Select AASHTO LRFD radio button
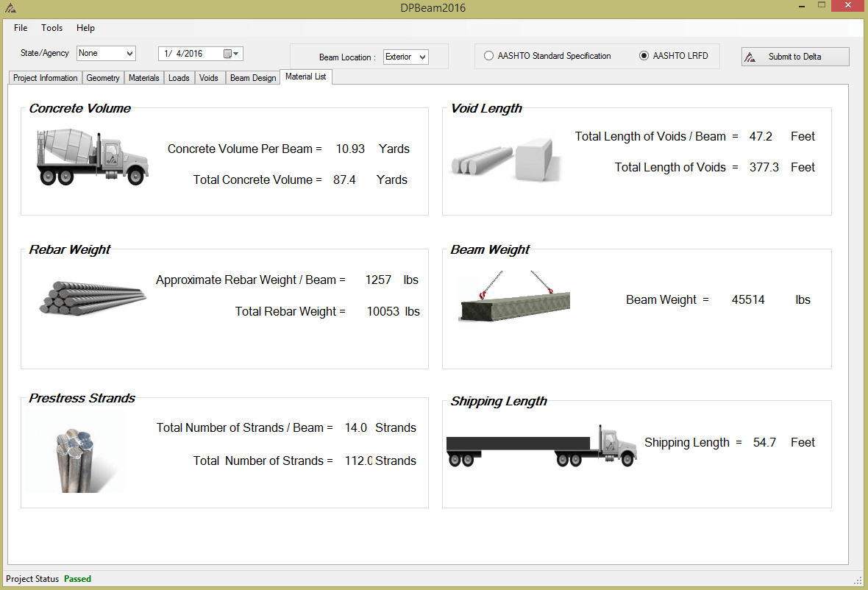This screenshot has height=590, width=868. point(644,56)
